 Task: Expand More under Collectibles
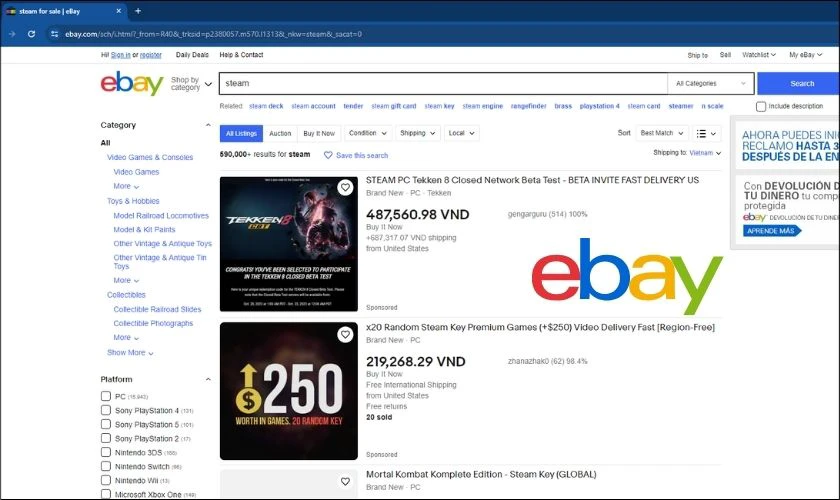point(126,338)
